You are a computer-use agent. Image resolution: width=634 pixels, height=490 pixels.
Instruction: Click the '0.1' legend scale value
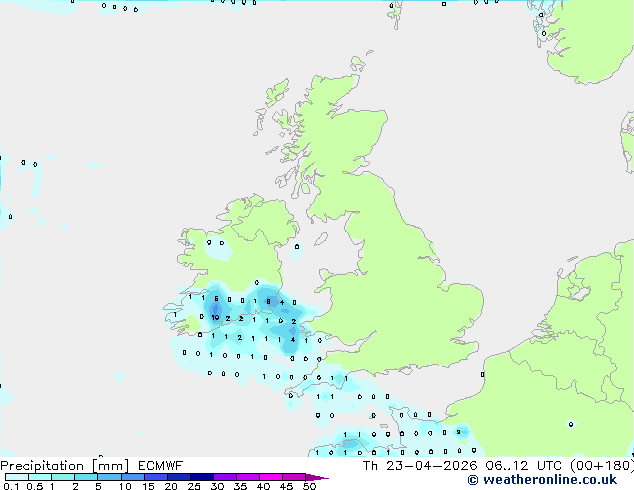(x=9, y=486)
